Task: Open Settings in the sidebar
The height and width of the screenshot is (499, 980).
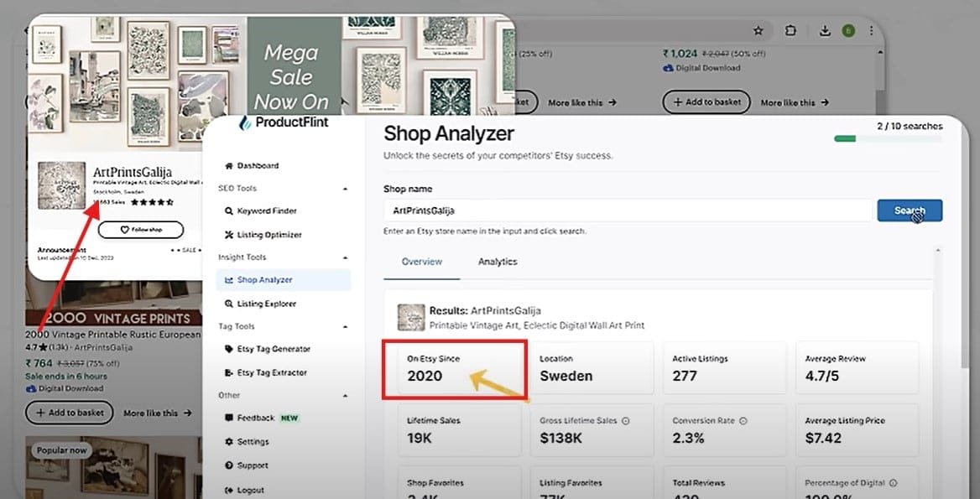Action: (253, 442)
